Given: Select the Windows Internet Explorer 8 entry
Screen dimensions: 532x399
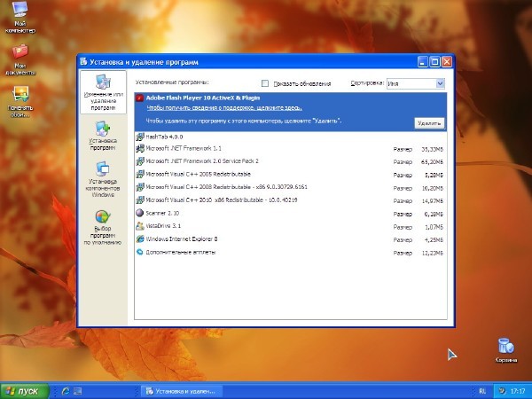Looking at the screenshot, I should [291, 239].
